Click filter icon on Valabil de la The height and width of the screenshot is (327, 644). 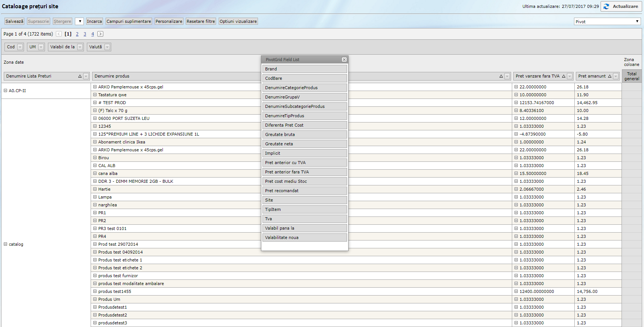pyautogui.click(x=80, y=47)
